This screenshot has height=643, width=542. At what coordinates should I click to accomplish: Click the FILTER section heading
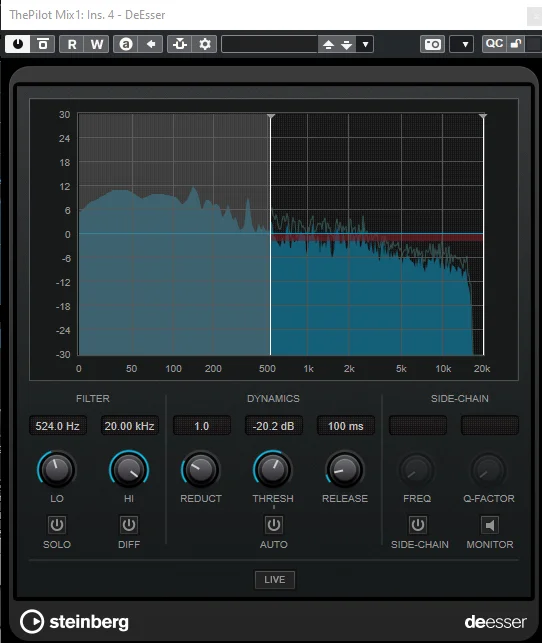click(93, 399)
